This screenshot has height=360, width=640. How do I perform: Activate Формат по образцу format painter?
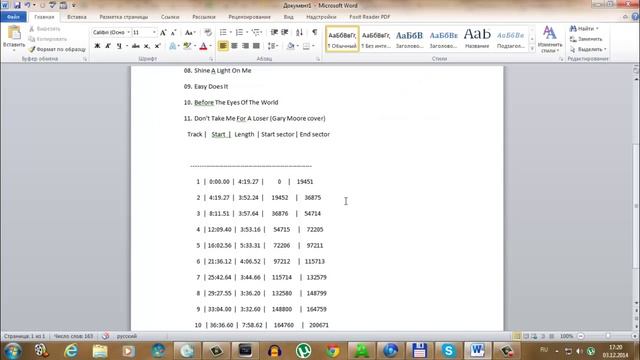[57, 49]
